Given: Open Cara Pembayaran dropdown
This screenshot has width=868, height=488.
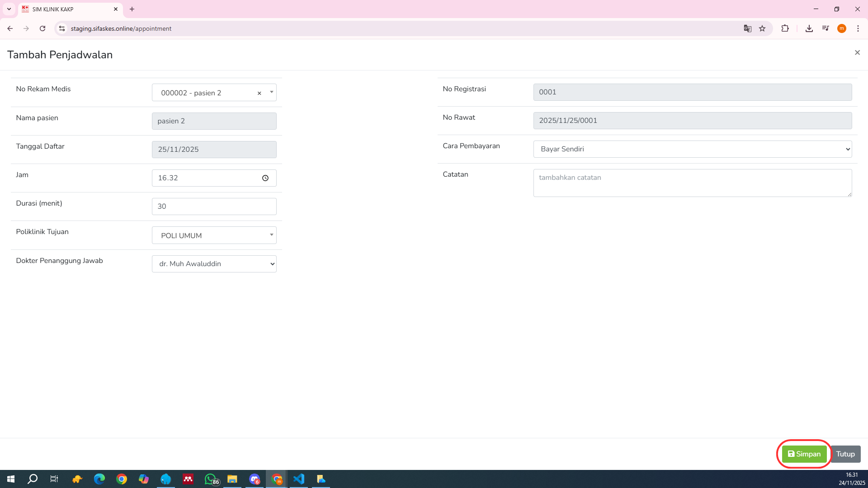Looking at the screenshot, I should pos(692,149).
